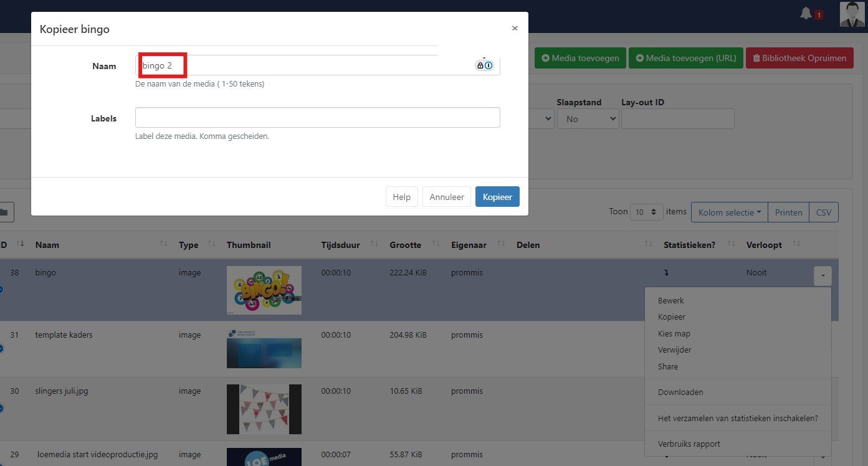The width and height of the screenshot is (868, 466).
Task: Click the password manager icon in Naam field
Action: (x=484, y=65)
